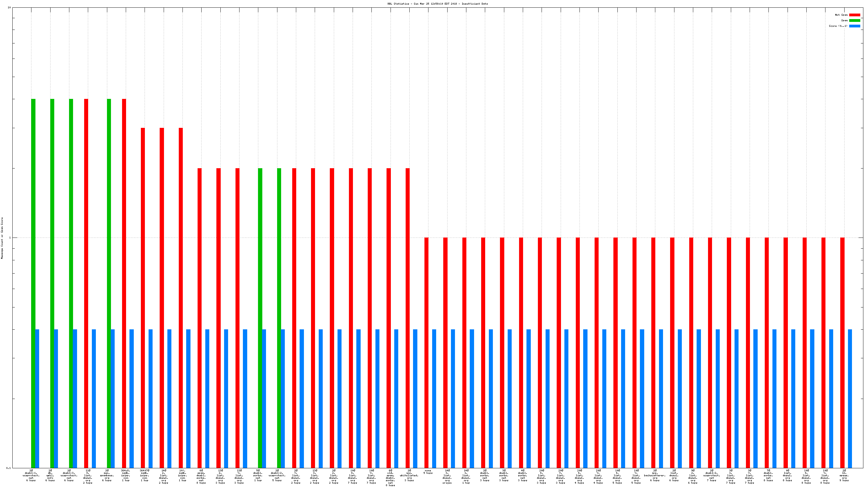Click the ips.backscatterer.org x-axis label
Image resolution: width=868 pixels, height=488 pixels.
(655, 475)
